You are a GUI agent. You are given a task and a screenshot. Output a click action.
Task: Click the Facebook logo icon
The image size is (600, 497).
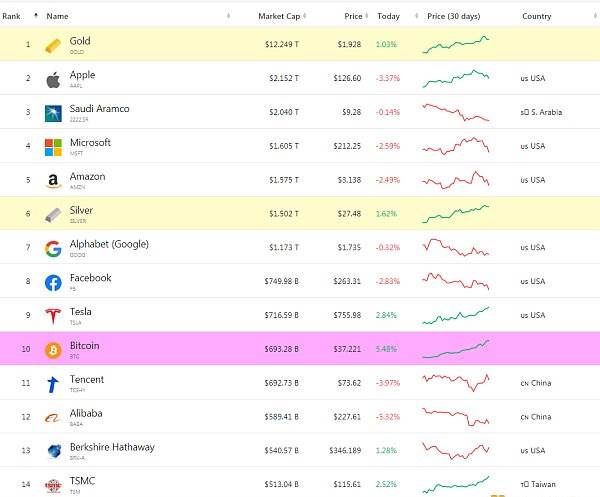53,283
